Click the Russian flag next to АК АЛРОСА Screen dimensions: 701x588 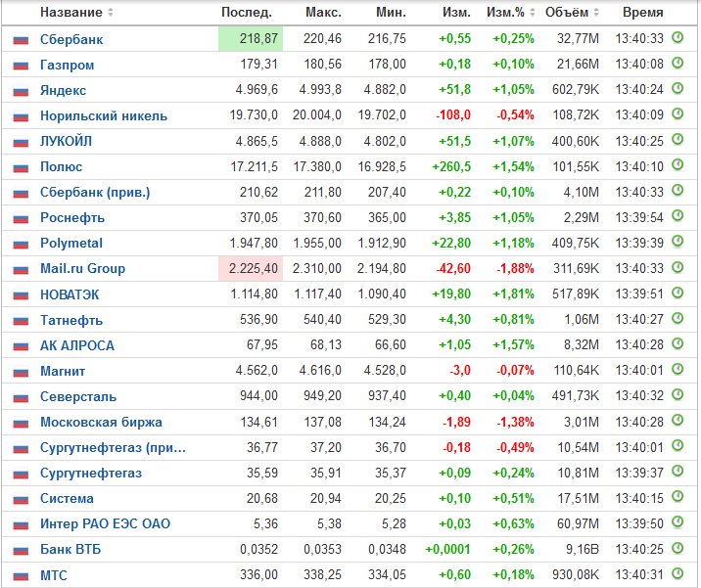pos(21,346)
